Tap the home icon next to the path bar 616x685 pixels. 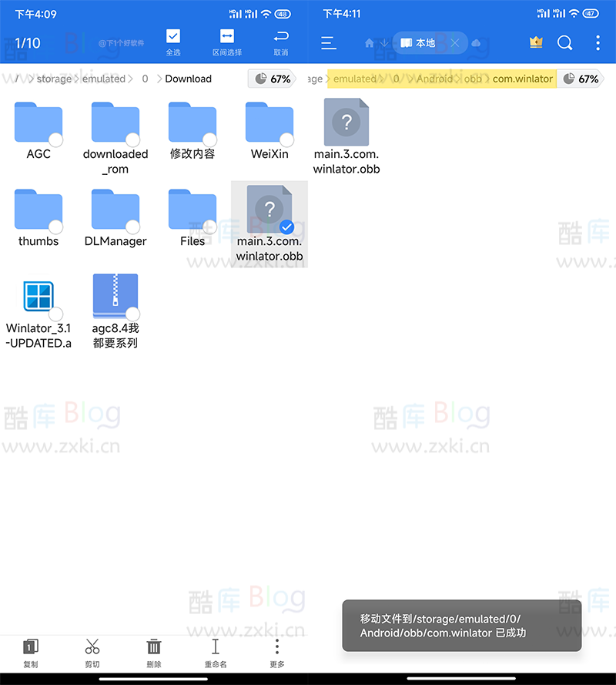[369, 44]
